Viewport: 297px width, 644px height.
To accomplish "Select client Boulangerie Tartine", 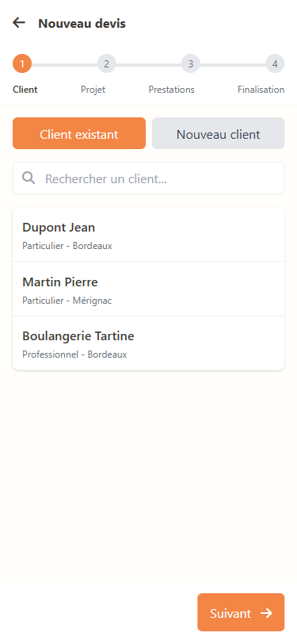I will click(x=149, y=343).
